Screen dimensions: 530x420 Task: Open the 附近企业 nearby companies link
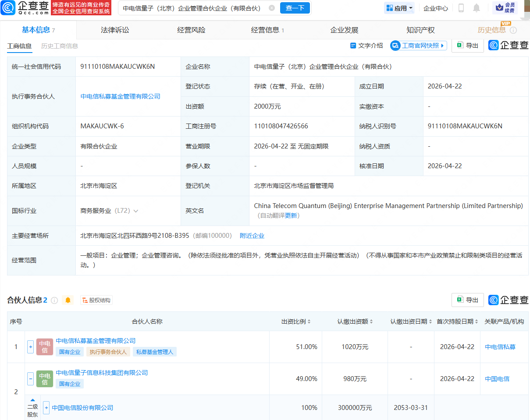(252, 236)
